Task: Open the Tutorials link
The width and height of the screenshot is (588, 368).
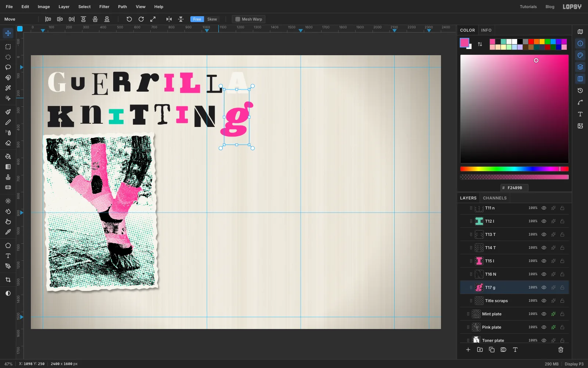Action: click(x=528, y=7)
